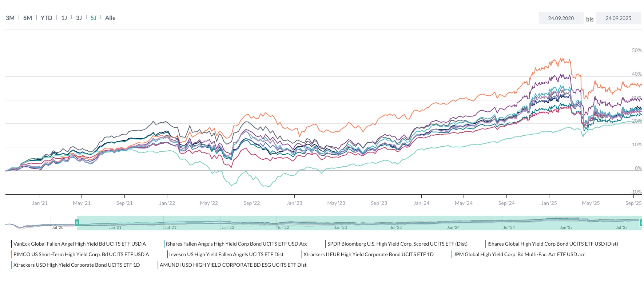Click the left handle of the range selector
The width and height of the screenshot is (644, 282).
click(77, 223)
